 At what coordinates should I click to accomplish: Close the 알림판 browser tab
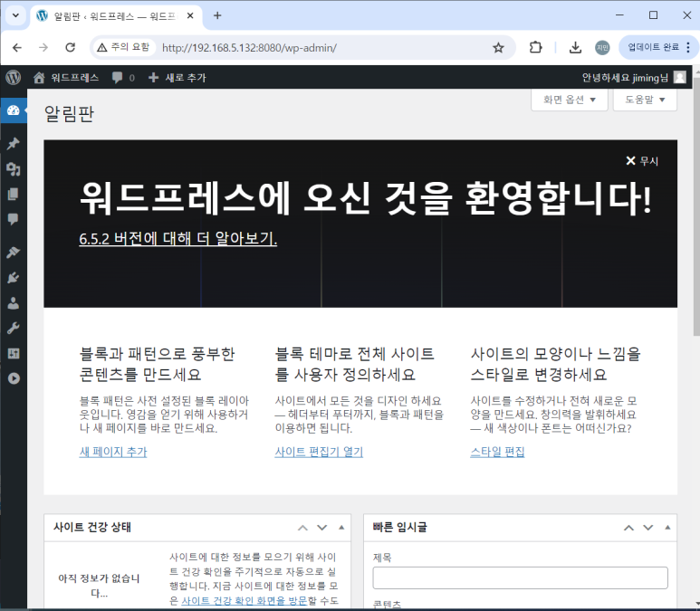(190, 16)
